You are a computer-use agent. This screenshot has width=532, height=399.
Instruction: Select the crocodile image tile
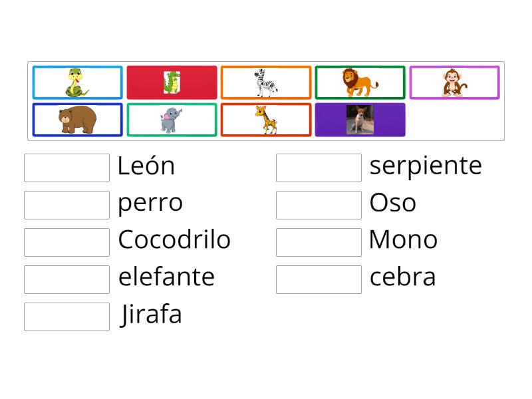(171, 82)
